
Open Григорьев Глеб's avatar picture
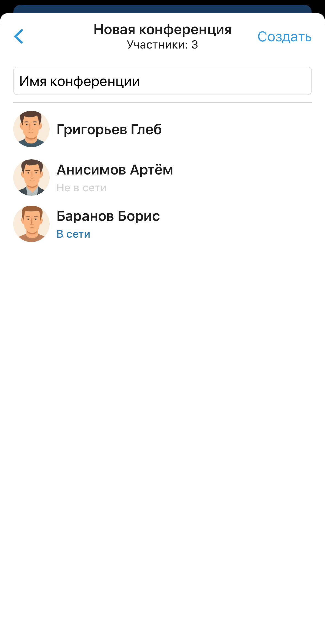tap(31, 129)
